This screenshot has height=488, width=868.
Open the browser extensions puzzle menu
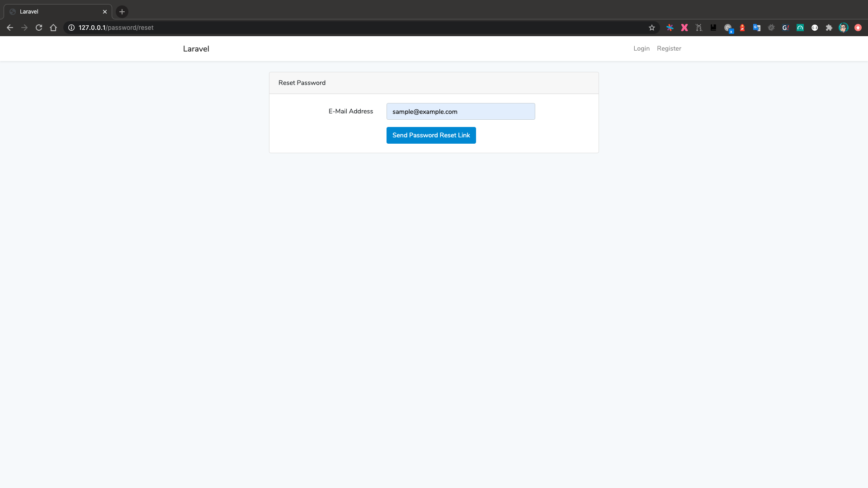pyautogui.click(x=829, y=28)
